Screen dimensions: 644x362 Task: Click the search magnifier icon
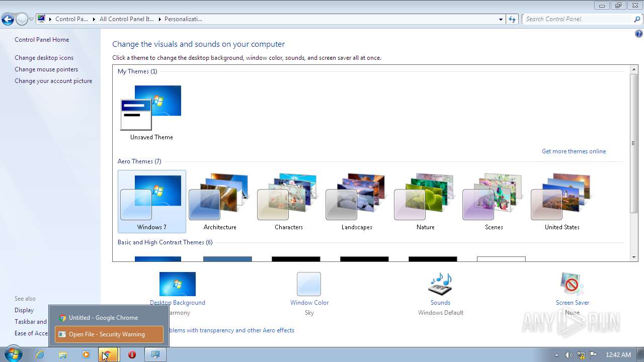[x=637, y=19]
